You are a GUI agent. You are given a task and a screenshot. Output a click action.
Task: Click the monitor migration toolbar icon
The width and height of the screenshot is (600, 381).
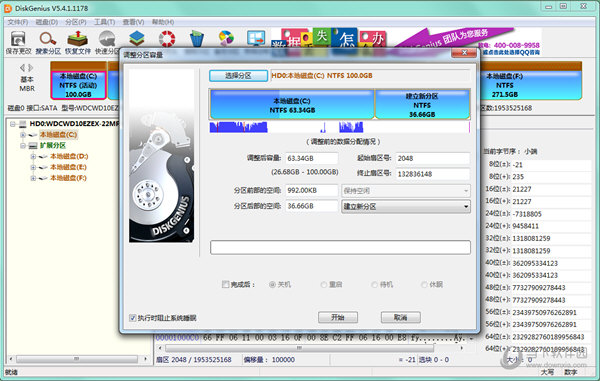coord(256,39)
